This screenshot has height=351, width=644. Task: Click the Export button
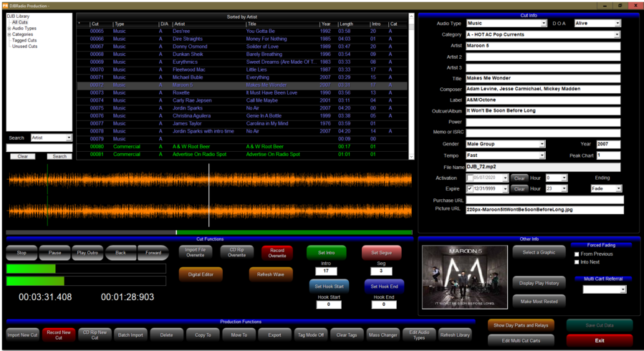click(x=275, y=335)
